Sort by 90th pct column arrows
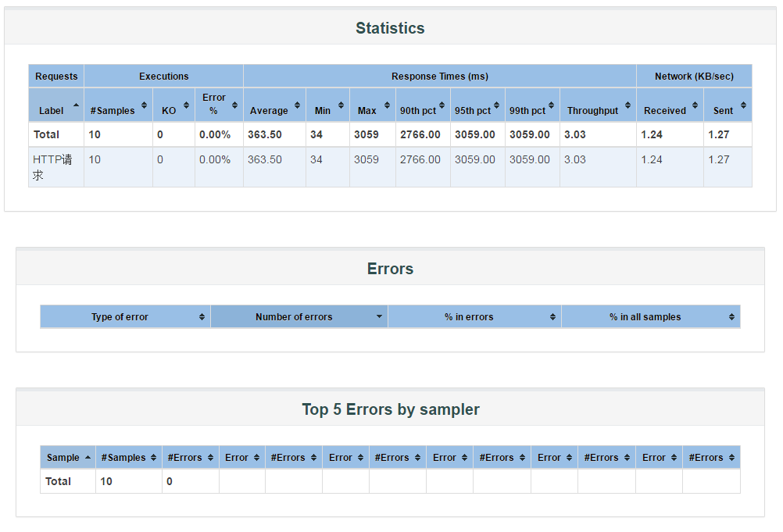The image size is (783, 532). tap(442, 105)
